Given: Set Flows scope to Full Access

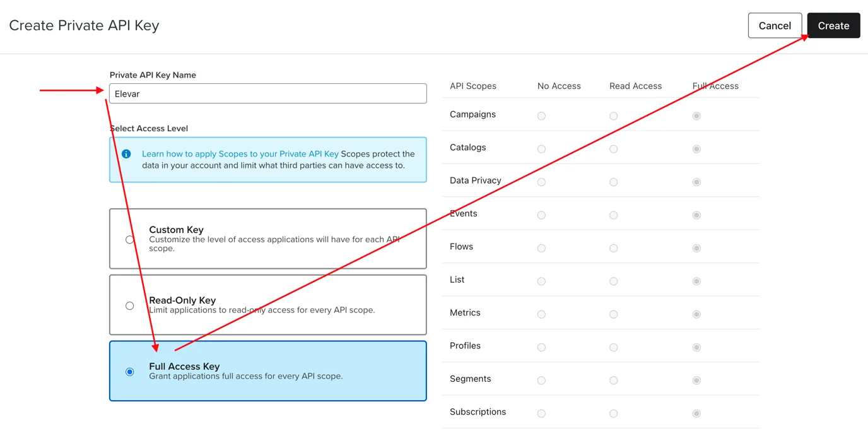Looking at the screenshot, I should tap(696, 248).
